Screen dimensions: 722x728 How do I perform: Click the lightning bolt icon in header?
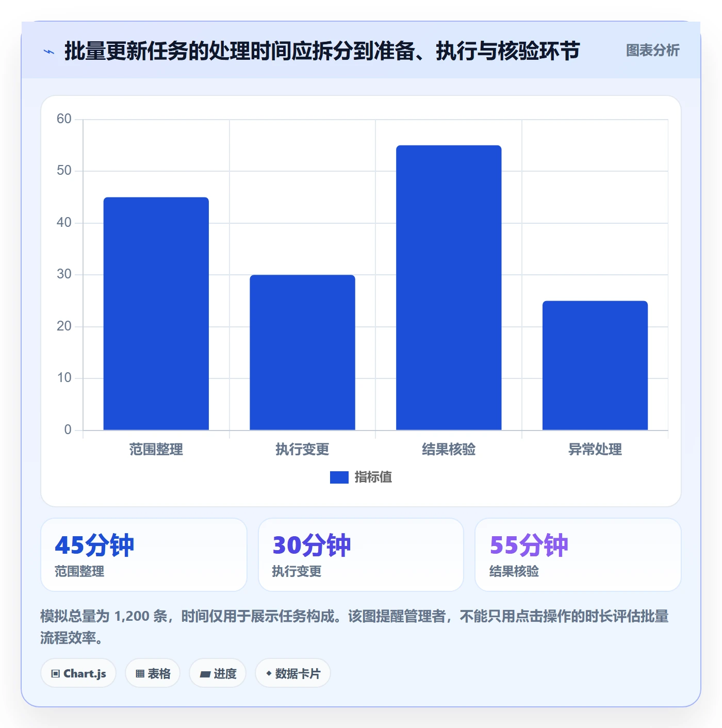click(x=49, y=52)
